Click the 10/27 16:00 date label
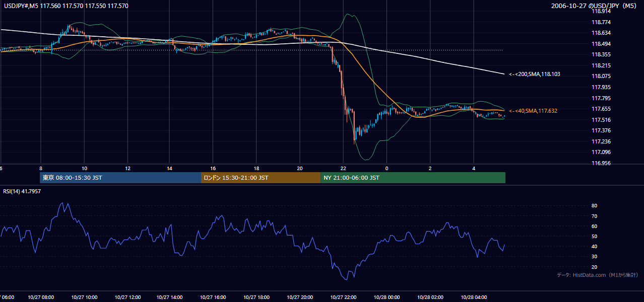Viewport: 644px width, 302px height. pos(213,297)
